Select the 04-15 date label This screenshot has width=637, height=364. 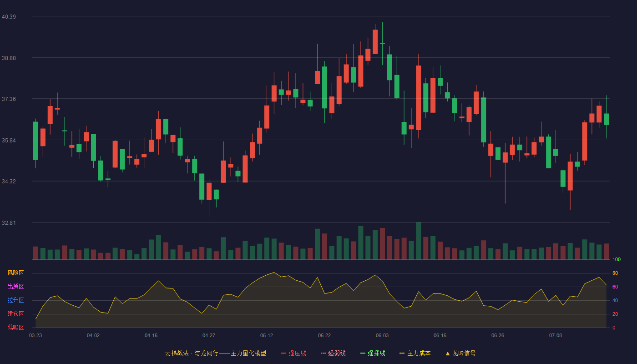[151, 335]
